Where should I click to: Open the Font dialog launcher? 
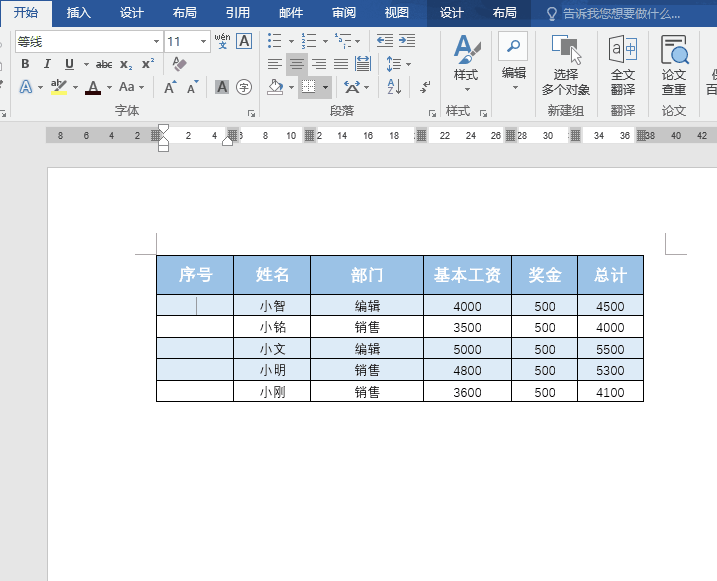251,113
